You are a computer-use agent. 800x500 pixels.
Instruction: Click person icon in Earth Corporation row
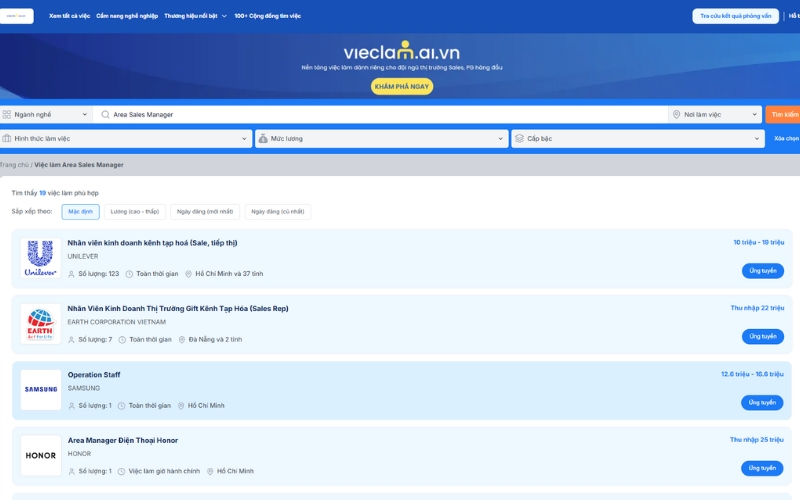71,340
